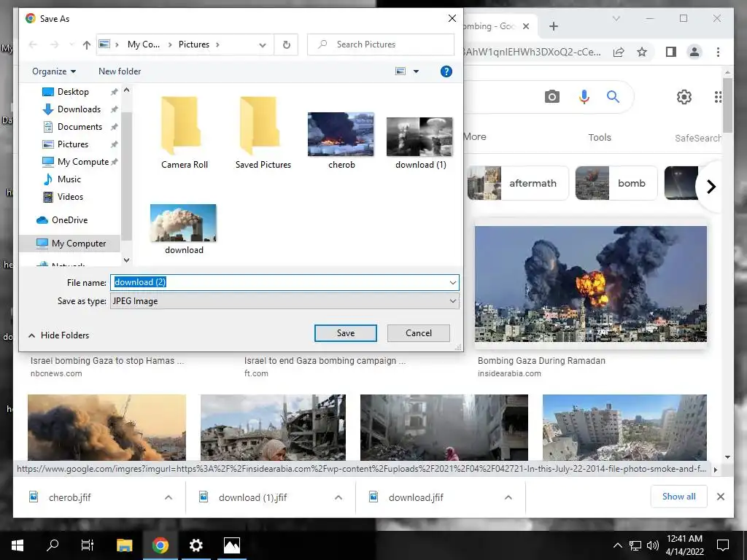Open Task View on taskbar
Screen dimensions: 747x560
tap(88, 545)
